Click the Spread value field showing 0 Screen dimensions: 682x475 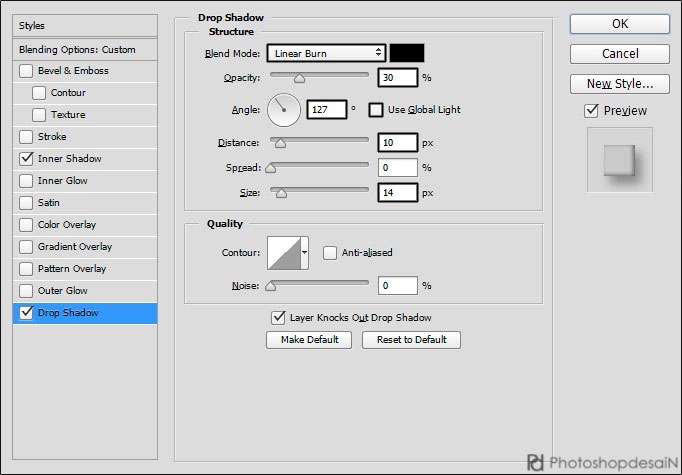pos(398,168)
